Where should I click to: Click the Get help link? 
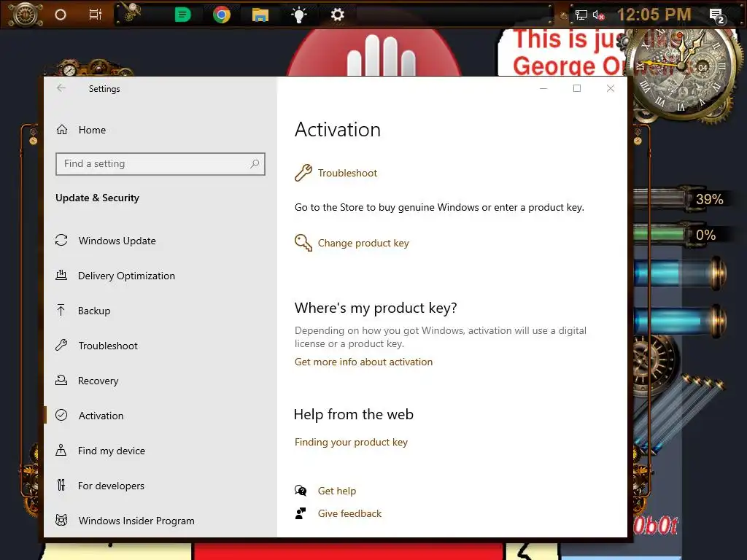coord(337,491)
